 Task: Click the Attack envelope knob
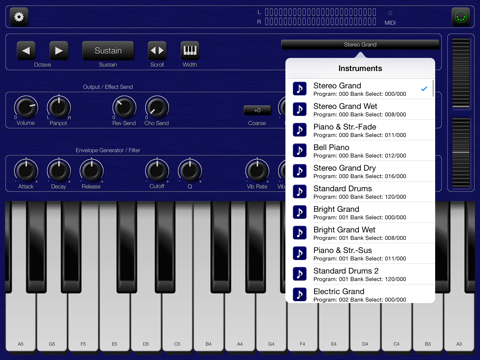26,171
